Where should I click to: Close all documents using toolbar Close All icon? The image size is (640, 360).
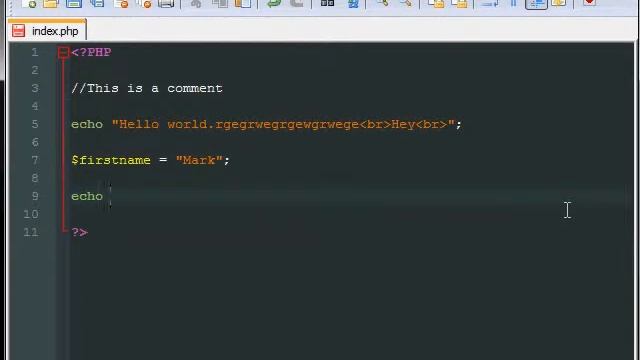[x=144, y=3]
